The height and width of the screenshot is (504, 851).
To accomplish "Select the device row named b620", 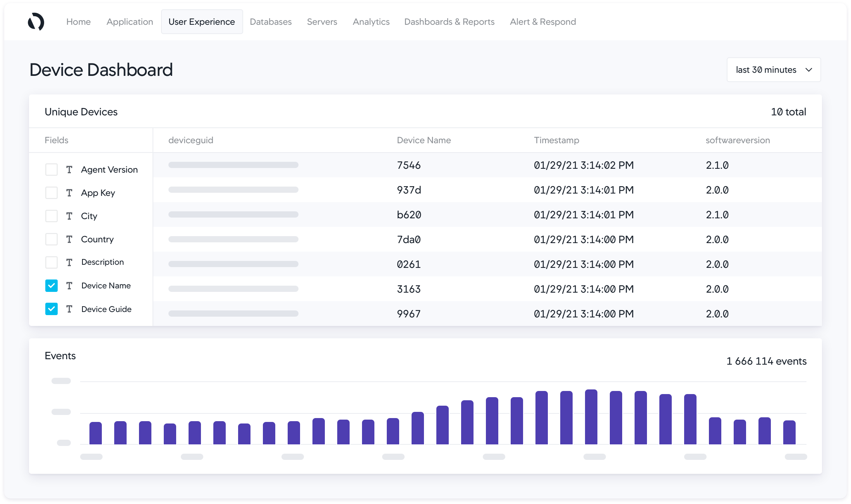I will [487, 214].
